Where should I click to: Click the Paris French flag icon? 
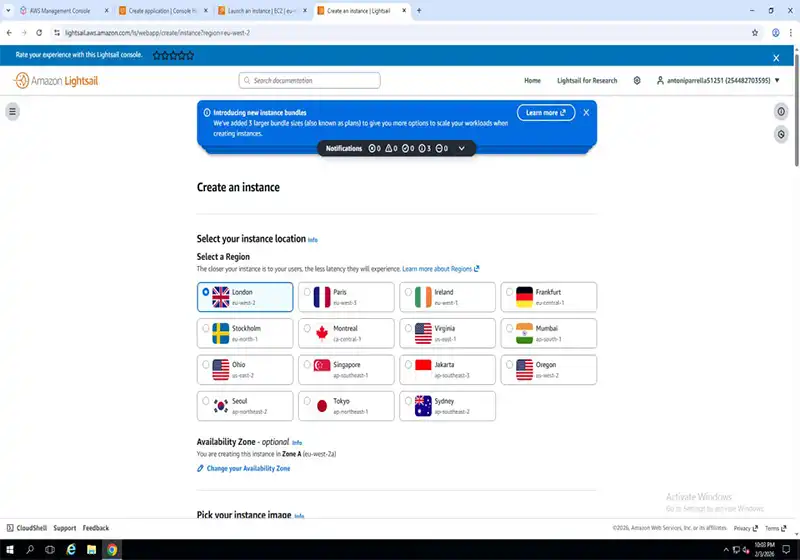[322, 297]
